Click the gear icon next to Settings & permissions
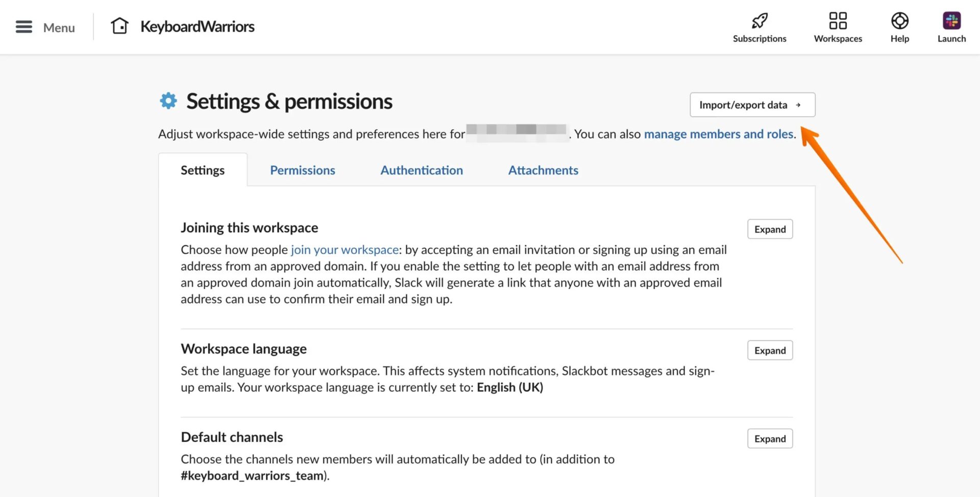 click(x=168, y=101)
